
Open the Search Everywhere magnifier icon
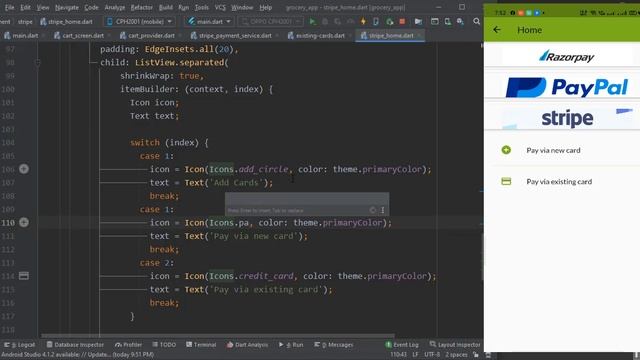(476, 21)
